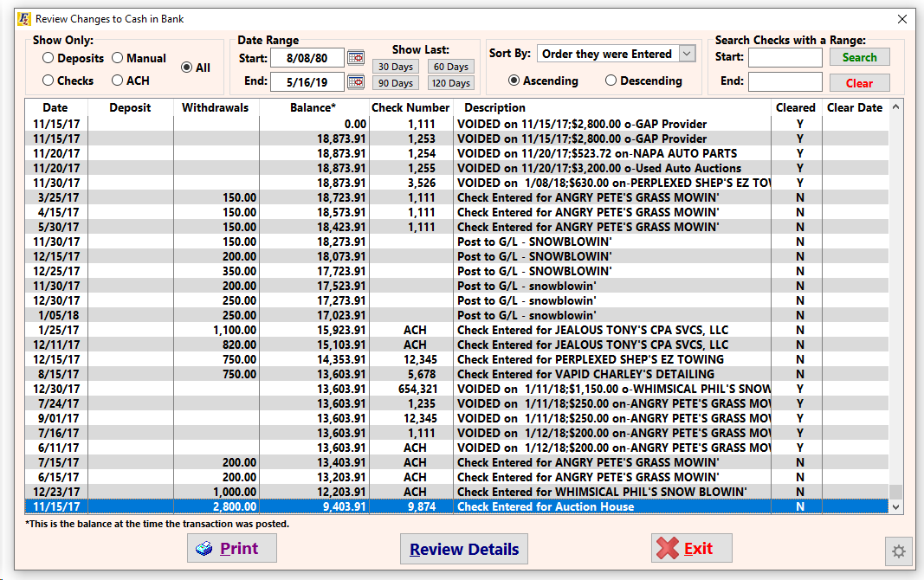This screenshot has height=580, width=924.
Task: Click check number 3,526
Action: (x=422, y=184)
